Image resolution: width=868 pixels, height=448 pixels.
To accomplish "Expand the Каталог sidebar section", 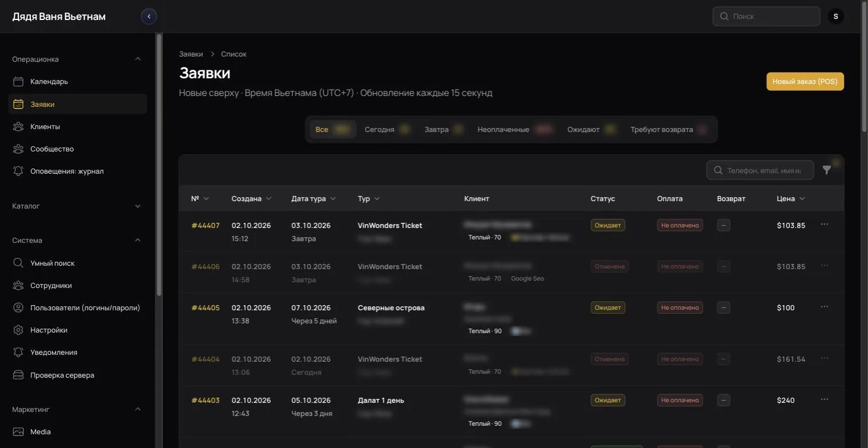I will (138, 206).
